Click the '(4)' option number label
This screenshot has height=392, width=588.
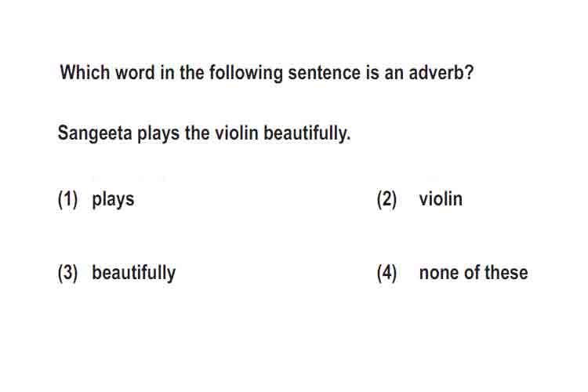coord(387,273)
